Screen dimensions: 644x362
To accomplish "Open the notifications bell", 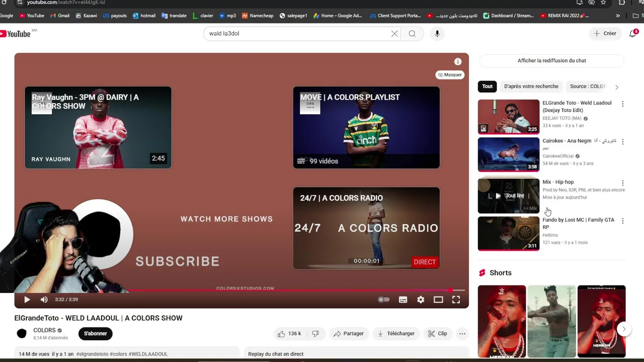I will (x=633, y=34).
